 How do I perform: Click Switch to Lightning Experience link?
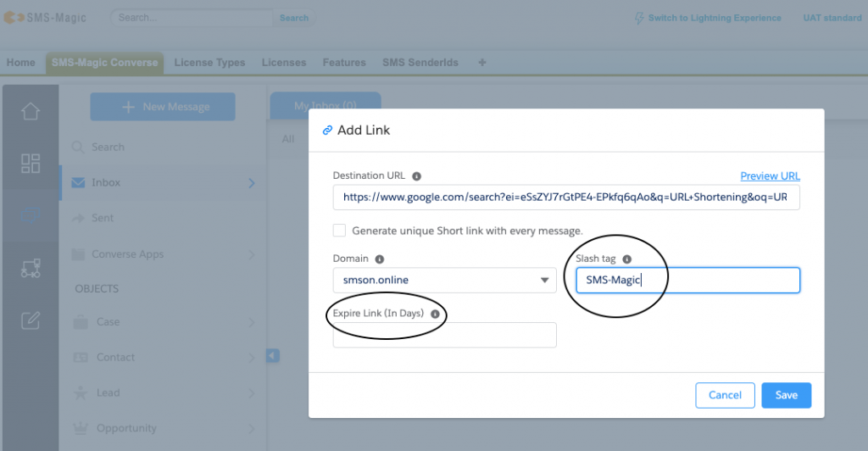pos(715,18)
